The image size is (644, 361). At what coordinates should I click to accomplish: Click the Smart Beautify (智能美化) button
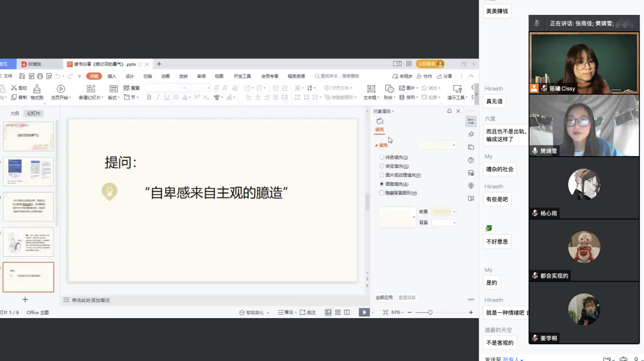pos(252,313)
